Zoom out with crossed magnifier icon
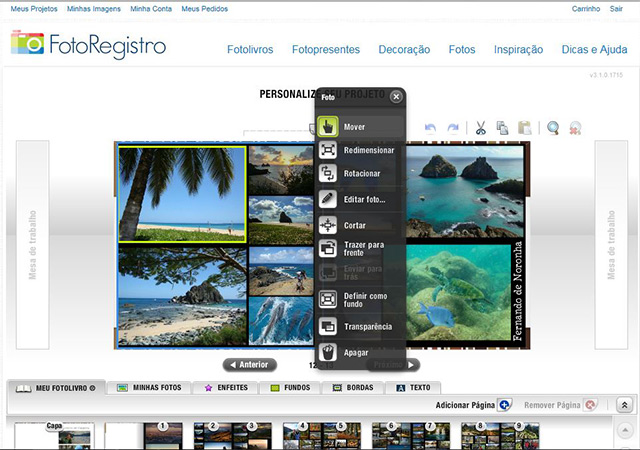The width and height of the screenshot is (640, 450). (x=575, y=128)
